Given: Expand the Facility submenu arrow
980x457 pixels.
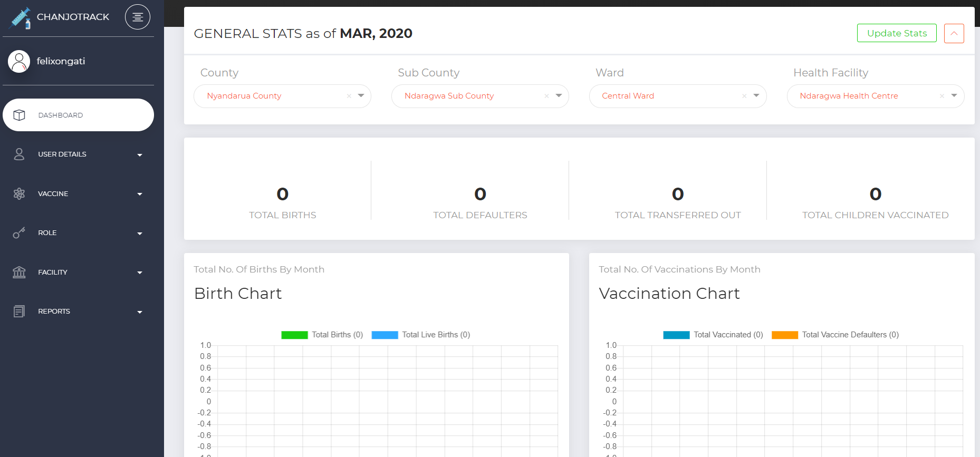Looking at the screenshot, I should [140, 273].
